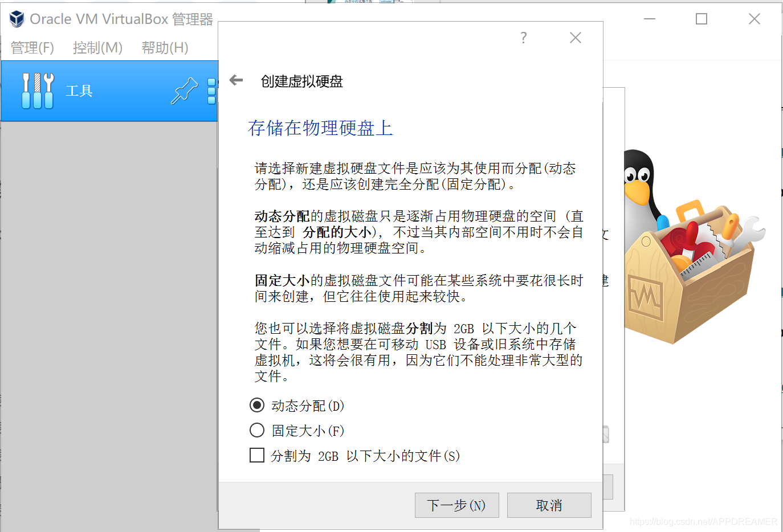Open the blog.csdn.net/APPDREAMER watermark link
The image size is (783, 532).
(x=702, y=521)
